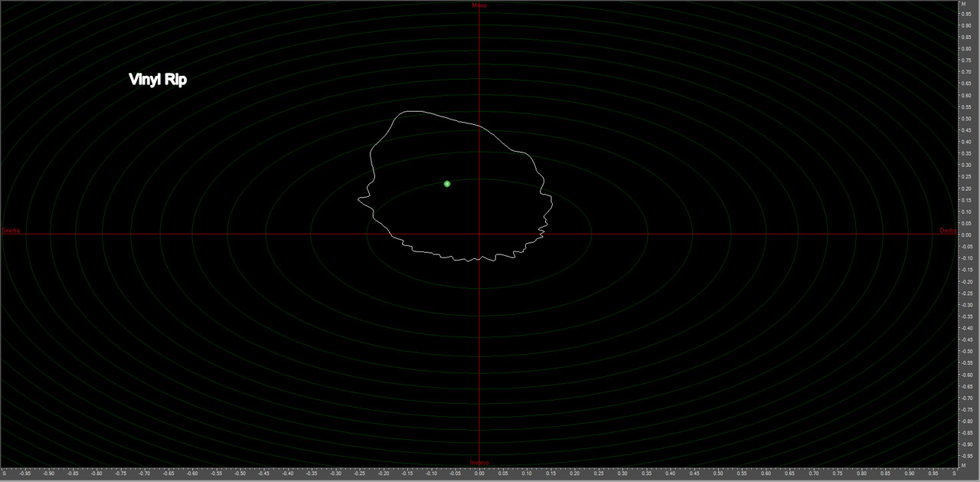Click 0.50 on the vertical M ruler
Screen dimensions: 980x482
(968, 119)
